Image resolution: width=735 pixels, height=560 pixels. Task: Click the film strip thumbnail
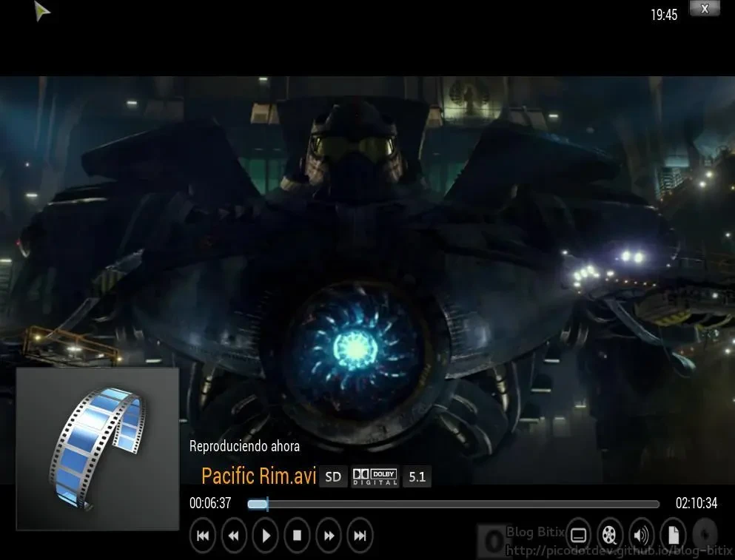click(x=98, y=448)
